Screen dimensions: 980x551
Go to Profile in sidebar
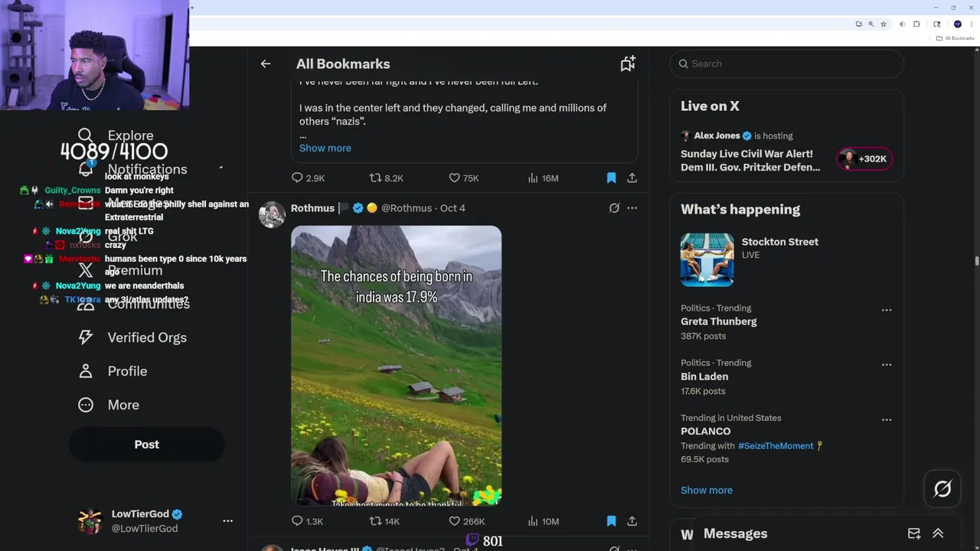[127, 371]
